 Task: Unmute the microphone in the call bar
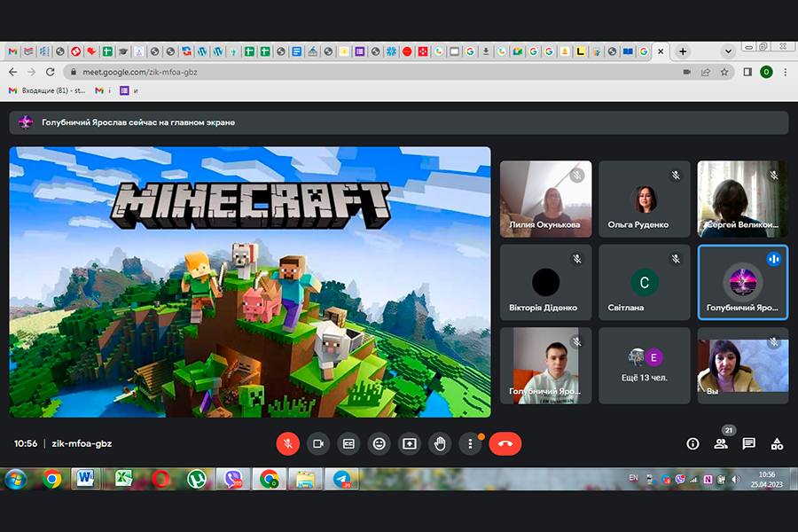click(287, 443)
